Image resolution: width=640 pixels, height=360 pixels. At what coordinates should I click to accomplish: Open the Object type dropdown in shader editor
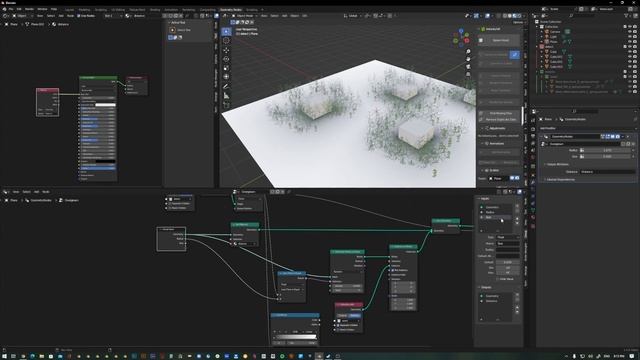click(22, 16)
